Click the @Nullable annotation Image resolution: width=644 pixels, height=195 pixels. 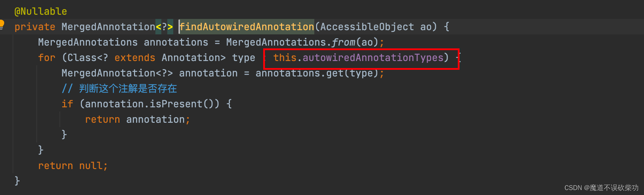pos(41,12)
